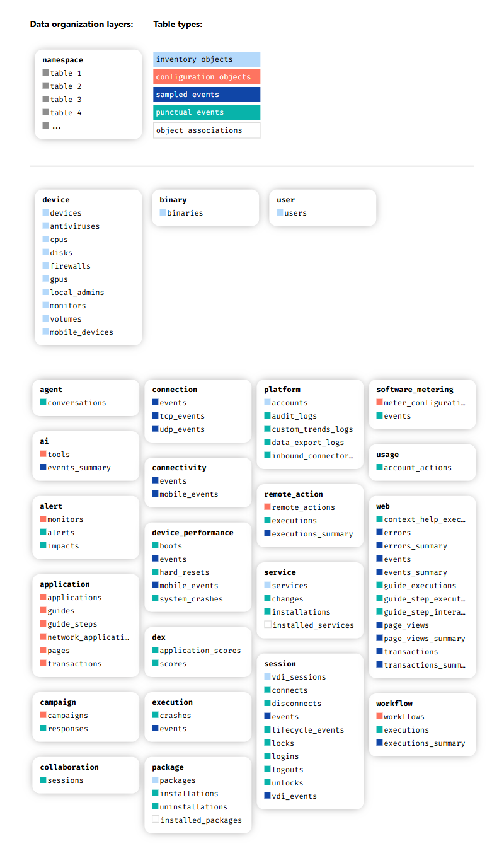The height and width of the screenshot is (846, 504).
Task: Open the users table in user namespace
Action: [x=295, y=213]
